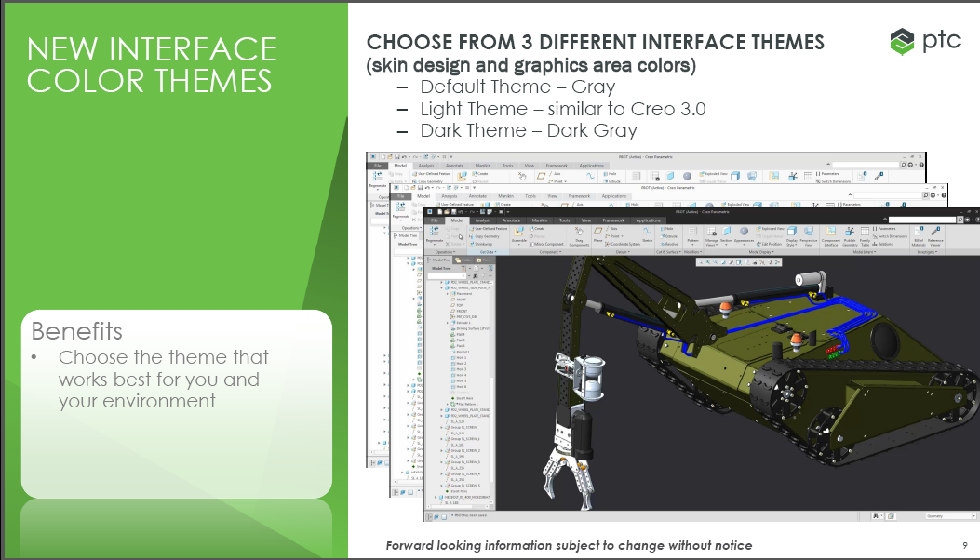The image size is (980, 560).
Task: Open Investigate group dropdown in dark ribbon
Action: 927,252
